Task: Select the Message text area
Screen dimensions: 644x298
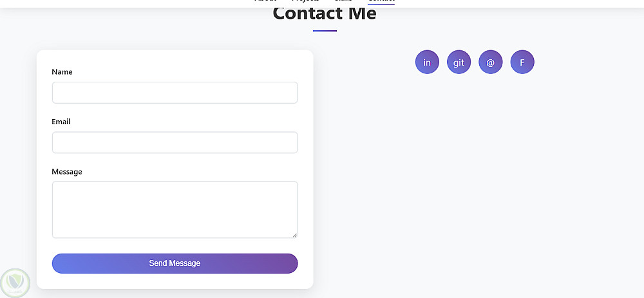Action: (x=175, y=209)
